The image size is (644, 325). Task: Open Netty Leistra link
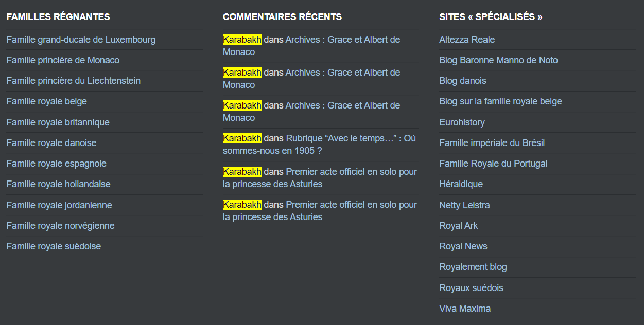click(464, 205)
